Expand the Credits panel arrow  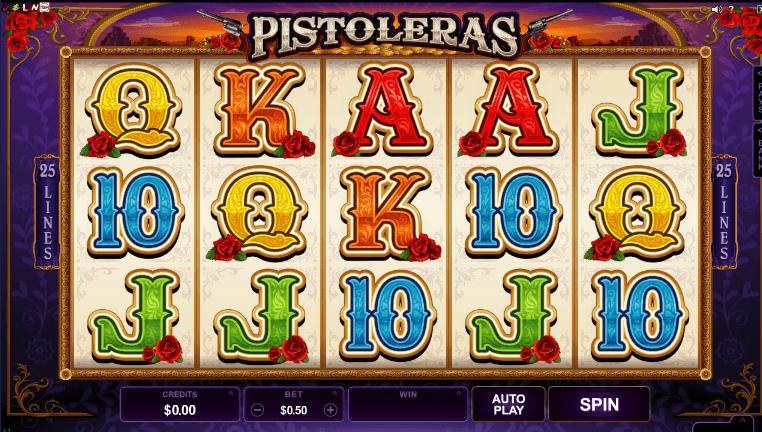[x=230, y=393]
